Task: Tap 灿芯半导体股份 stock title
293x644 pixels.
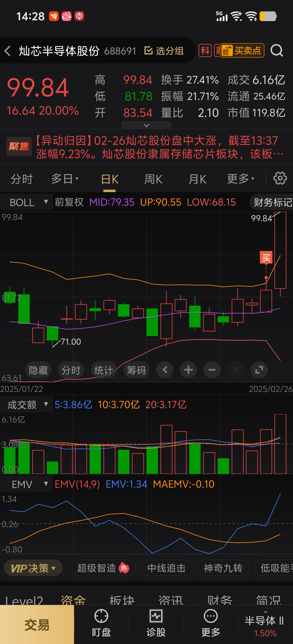Action: click(x=59, y=51)
